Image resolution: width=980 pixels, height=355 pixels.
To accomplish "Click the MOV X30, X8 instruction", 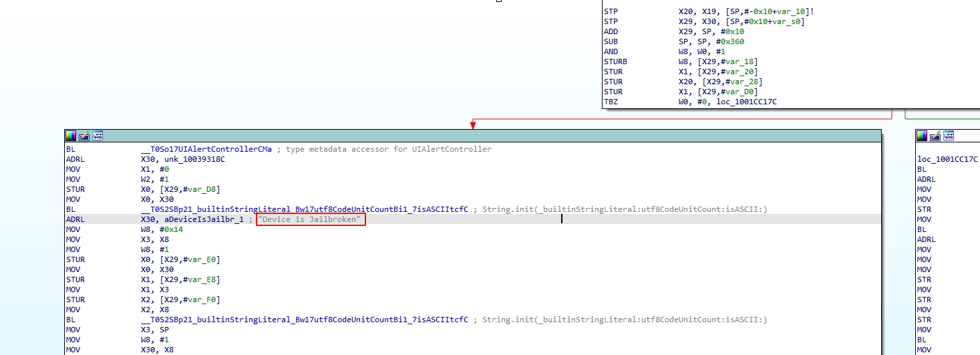I will (119, 350).
